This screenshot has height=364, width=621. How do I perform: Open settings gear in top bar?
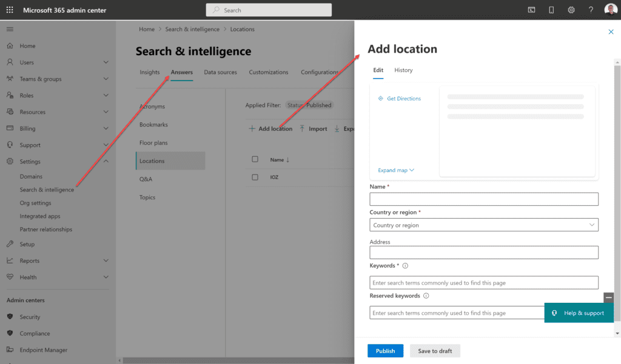tap(571, 10)
